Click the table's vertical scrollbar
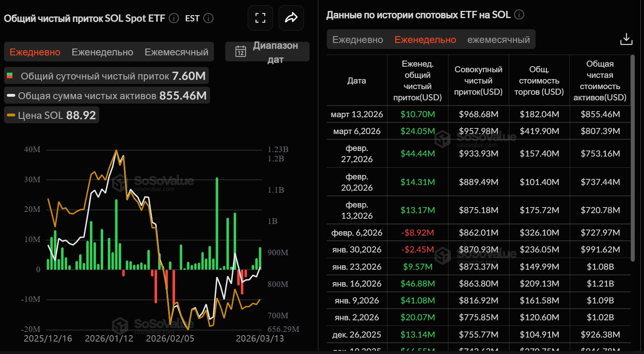Viewport: 644px width, 354px height. (x=633, y=158)
